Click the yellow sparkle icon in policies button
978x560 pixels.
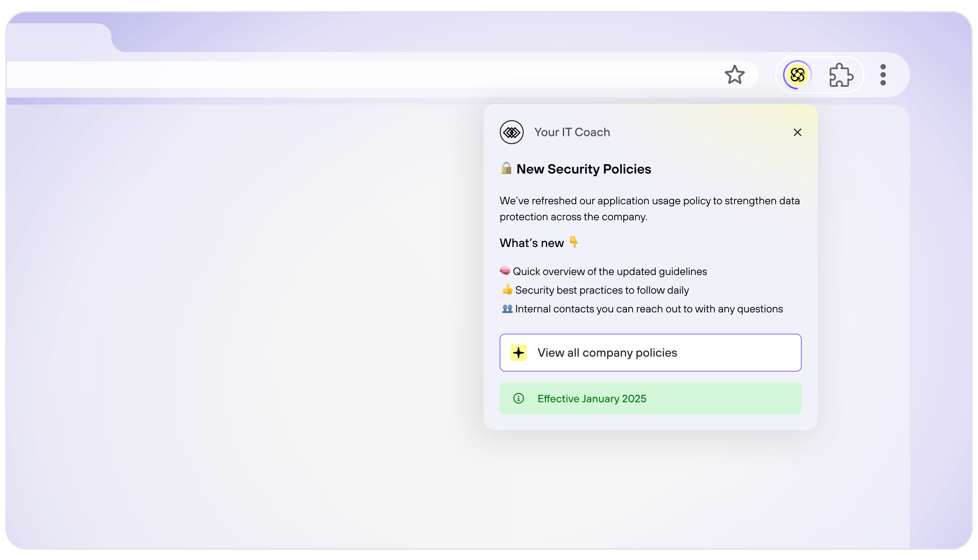click(x=518, y=353)
